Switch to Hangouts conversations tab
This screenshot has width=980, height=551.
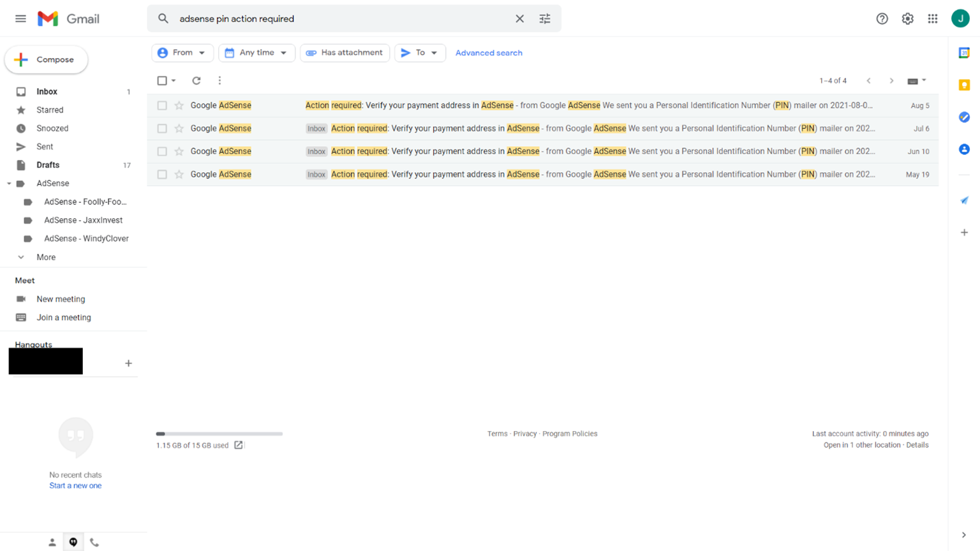pyautogui.click(x=73, y=542)
